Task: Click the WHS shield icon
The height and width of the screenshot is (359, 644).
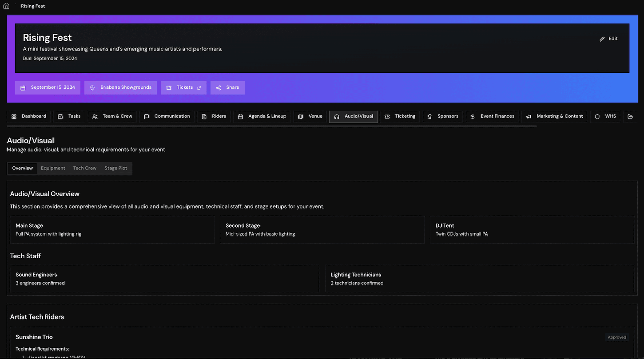Action: coord(597,117)
